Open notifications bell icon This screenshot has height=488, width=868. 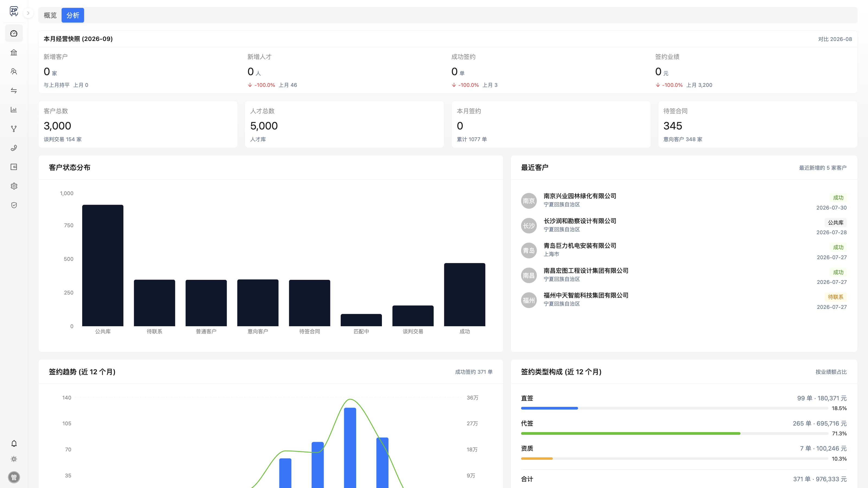click(14, 443)
